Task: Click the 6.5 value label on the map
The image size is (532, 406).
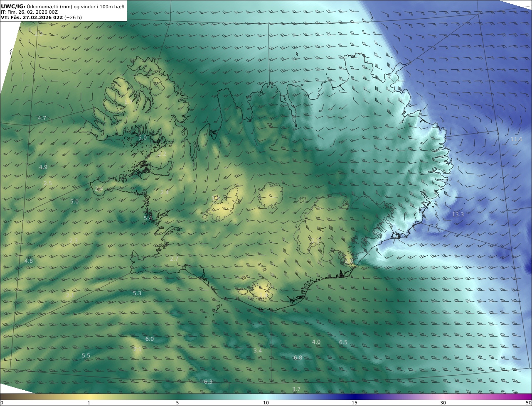Action: coord(343,342)
